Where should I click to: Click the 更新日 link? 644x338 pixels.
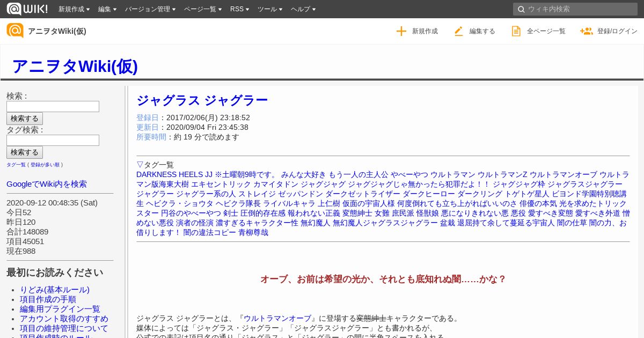click(x=148, y=127)
